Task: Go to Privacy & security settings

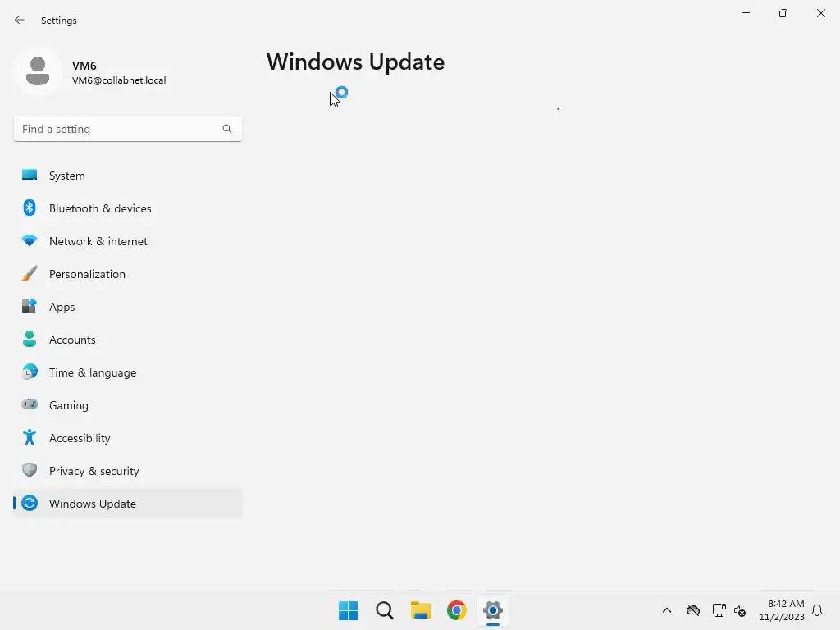Action: pyautogui.click(x=127, y=471)
